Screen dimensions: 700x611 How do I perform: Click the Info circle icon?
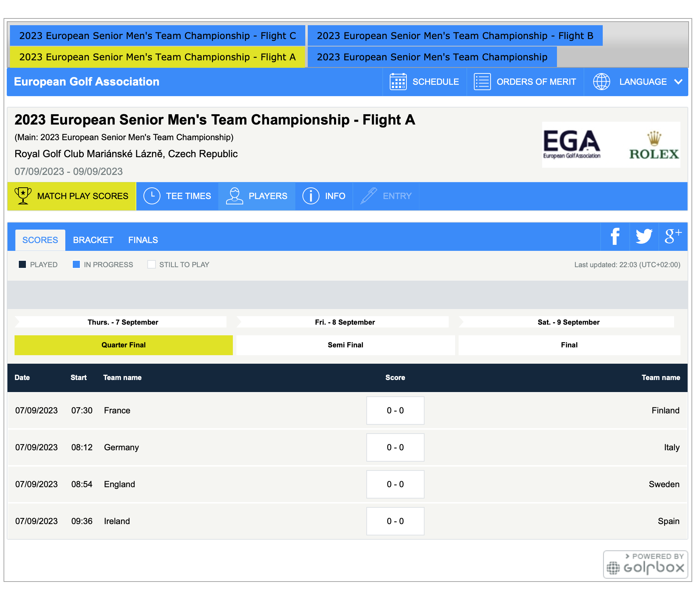click(x=311, y=196)
